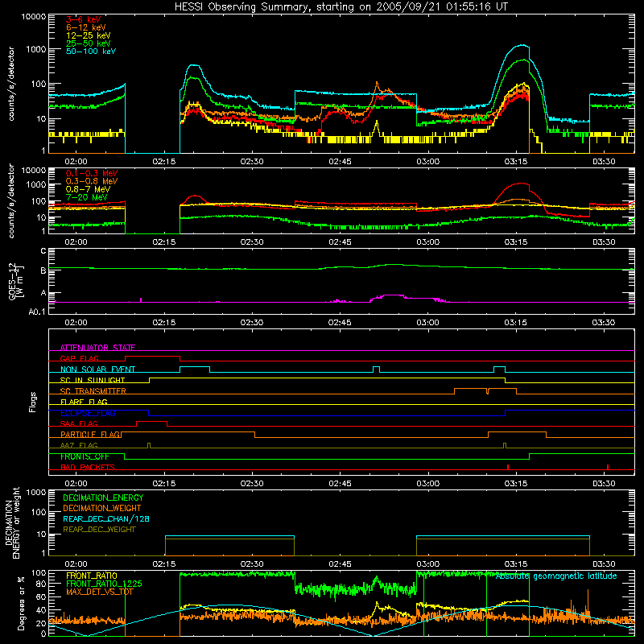Viewport: 644px width, 644px height.
Task: Click the 6-12 keV spike near 02:51
Action: pyautogui.click(x=377, y=84)
